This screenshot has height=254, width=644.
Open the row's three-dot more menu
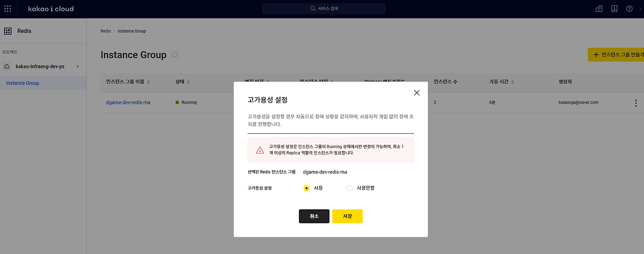click(635, 103)
